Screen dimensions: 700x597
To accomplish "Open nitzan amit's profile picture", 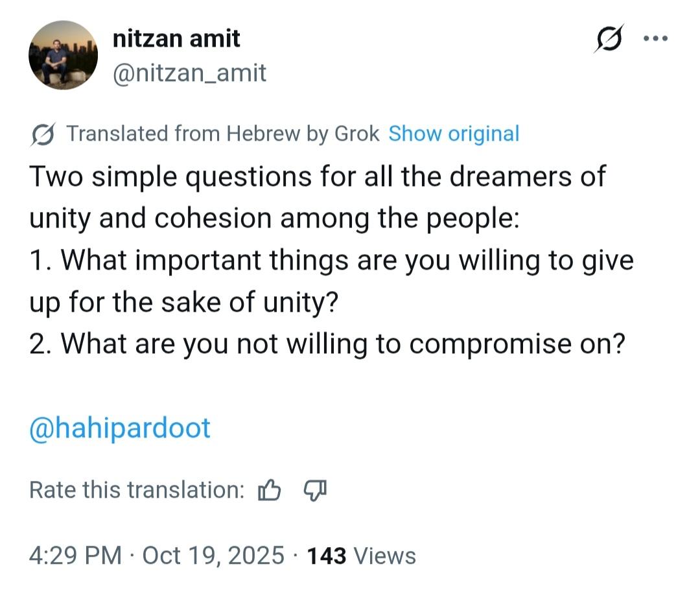I will click(x=63, y=55).
